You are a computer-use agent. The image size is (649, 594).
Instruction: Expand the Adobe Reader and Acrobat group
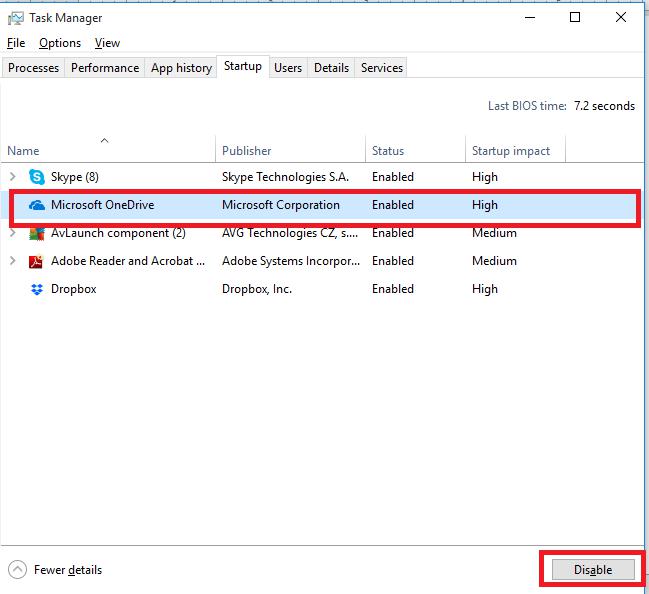12,261
